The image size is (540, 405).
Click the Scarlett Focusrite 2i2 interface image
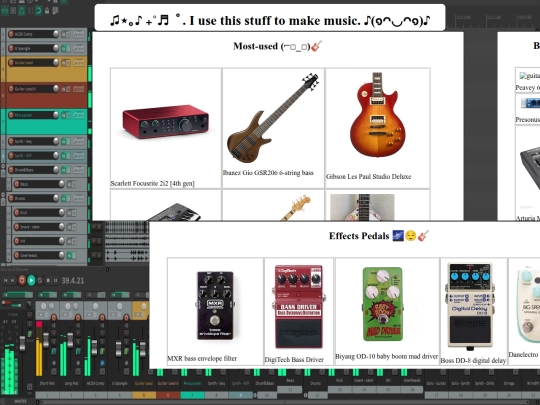pos(166,122)
